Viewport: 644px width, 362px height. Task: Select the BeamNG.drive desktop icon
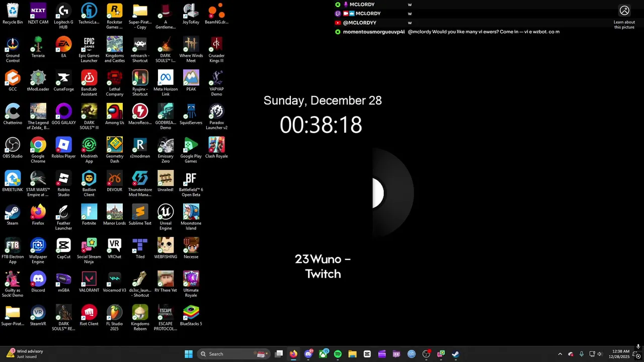point(216,14)
